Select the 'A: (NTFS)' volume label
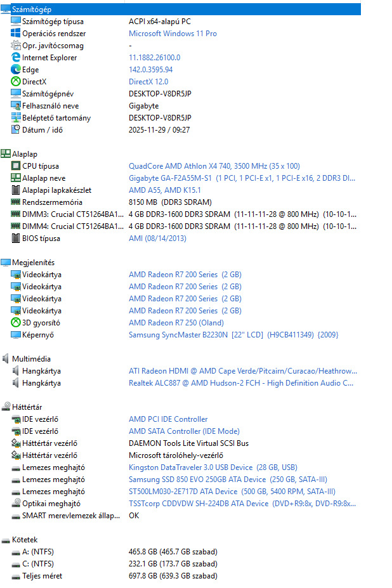This screenshot has width=392, height=588. tap(38, 552)
